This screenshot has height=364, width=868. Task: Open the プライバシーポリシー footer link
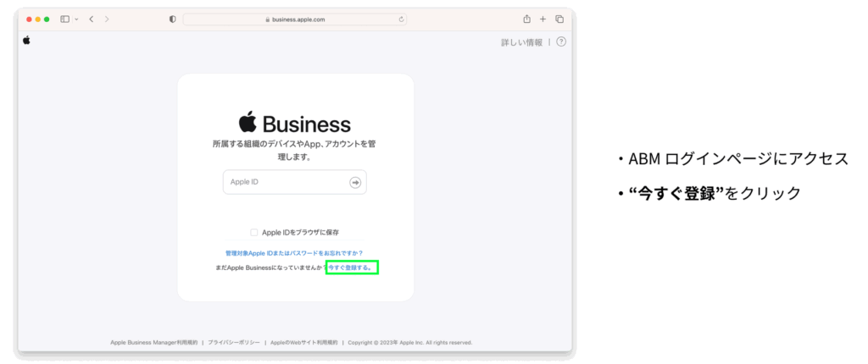[x=233, y=343]
